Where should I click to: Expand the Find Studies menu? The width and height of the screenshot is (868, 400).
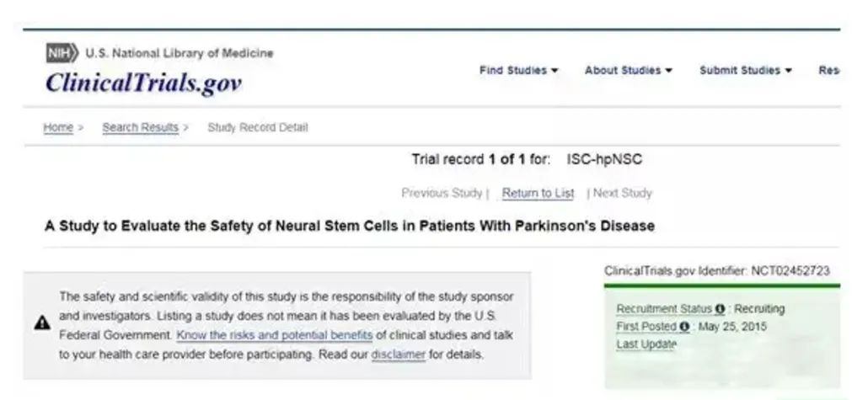tap(519, 71)
